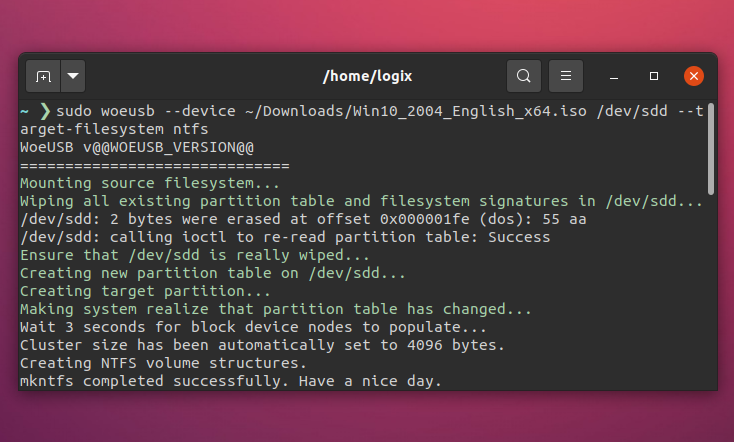Click the 'Wait 3 seconds for block device' line
Image resolution: width=734 pixels, height=442 pixels.
[253, 327]
